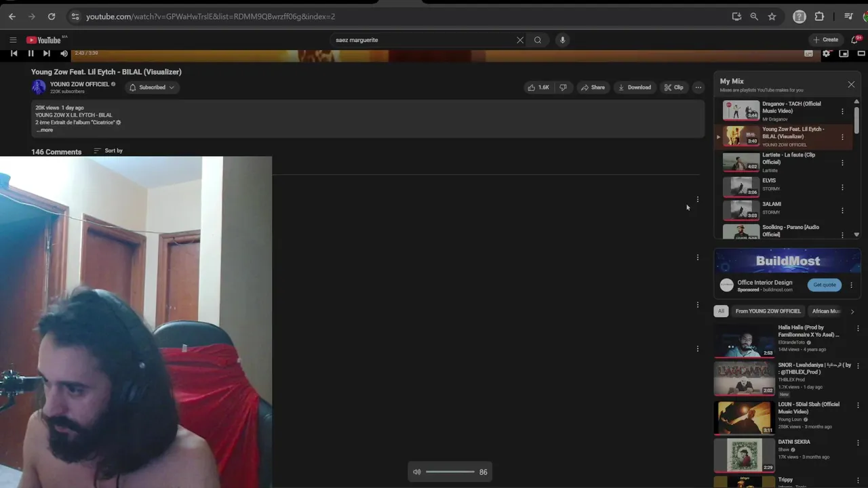Open YOUNG ZOW OFFICIEL channel name link
868x488 pixels.
[x=79, y=84]
